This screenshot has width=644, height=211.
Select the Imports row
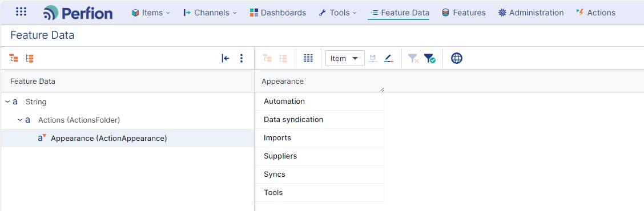320,137
